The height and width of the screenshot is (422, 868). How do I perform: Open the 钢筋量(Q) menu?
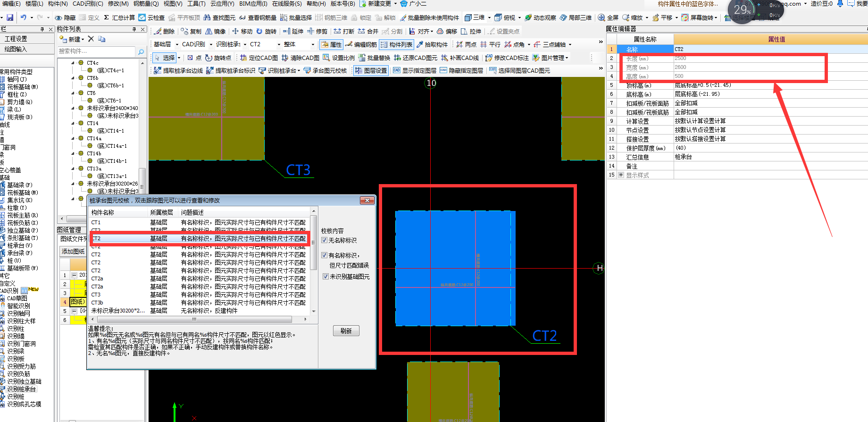(x=146, y=4)
